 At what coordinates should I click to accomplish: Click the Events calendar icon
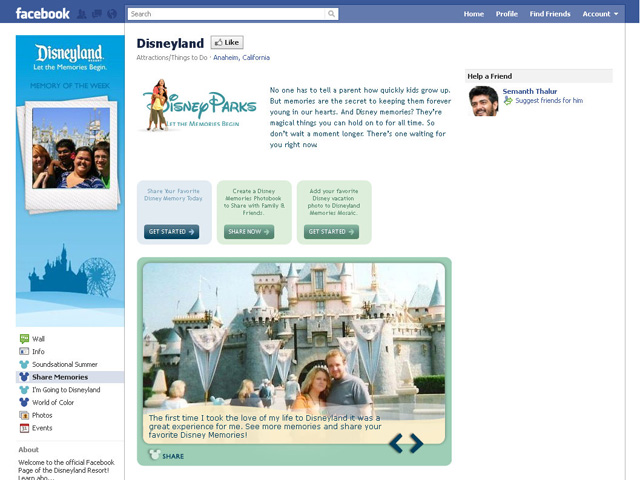coord(24,428)
